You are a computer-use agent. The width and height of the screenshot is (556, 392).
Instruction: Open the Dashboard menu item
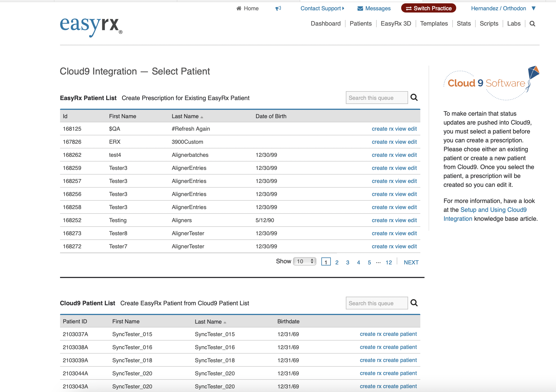click(x=326, y=24)
